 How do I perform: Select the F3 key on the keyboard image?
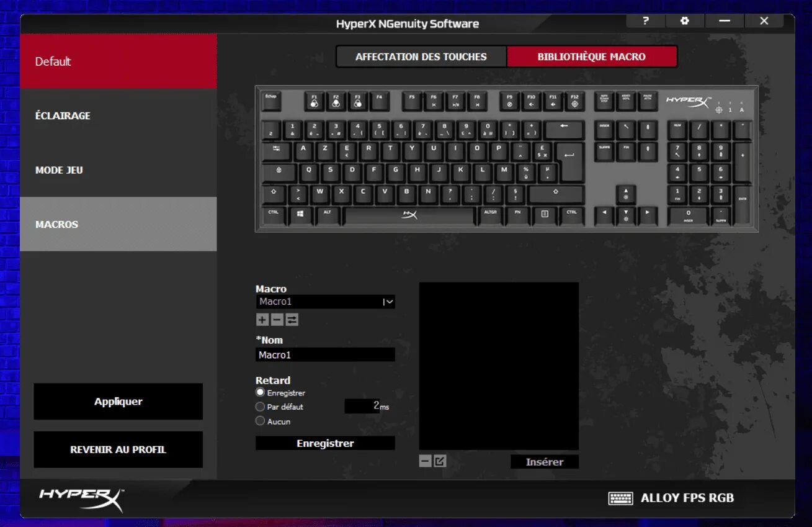[x=357, y=102]
